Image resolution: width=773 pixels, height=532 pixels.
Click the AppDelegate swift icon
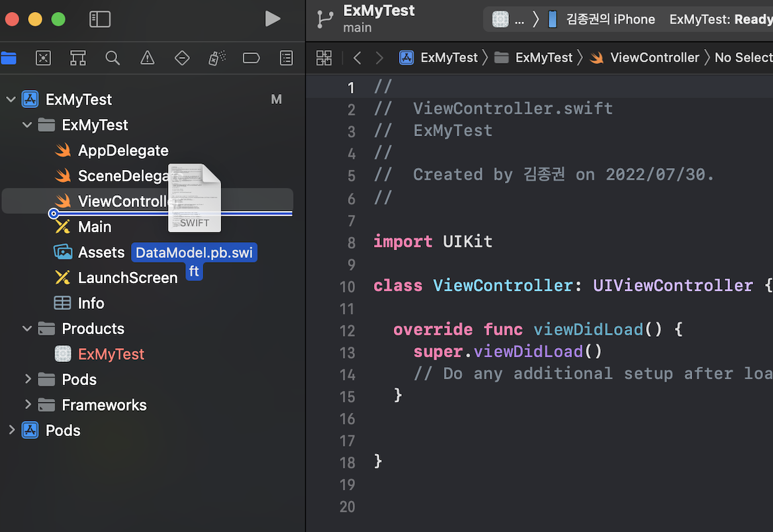(x=63, y=150)
